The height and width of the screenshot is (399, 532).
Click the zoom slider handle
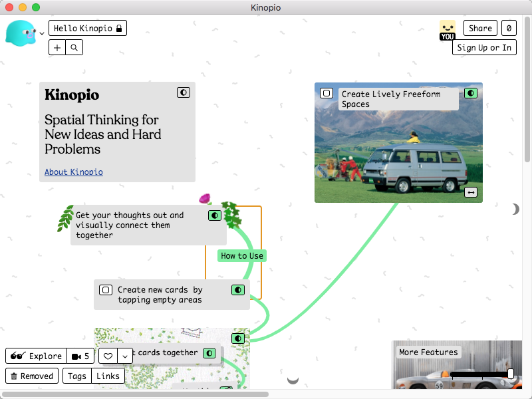tap(511, 374)
